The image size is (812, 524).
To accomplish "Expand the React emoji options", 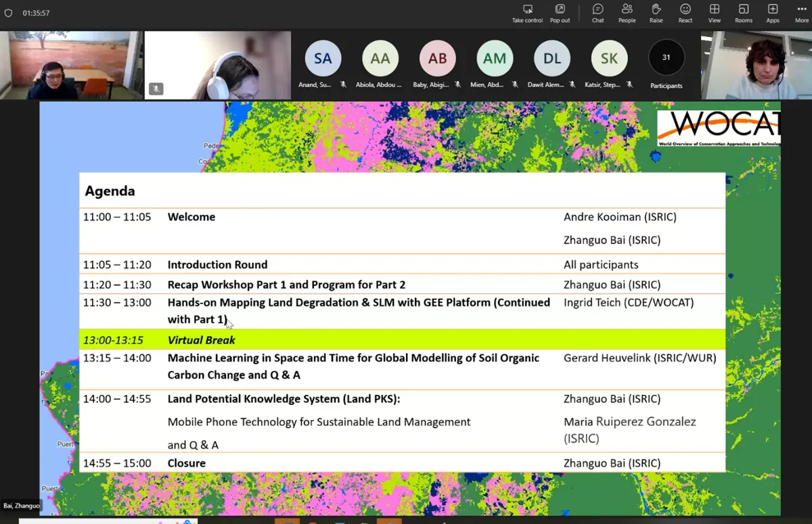I will coord(685,13).
